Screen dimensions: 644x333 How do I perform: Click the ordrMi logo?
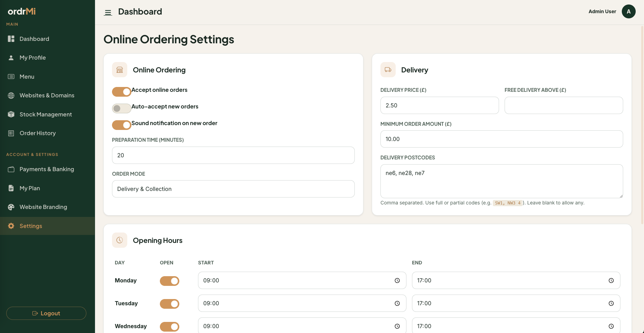pos(22,11)
